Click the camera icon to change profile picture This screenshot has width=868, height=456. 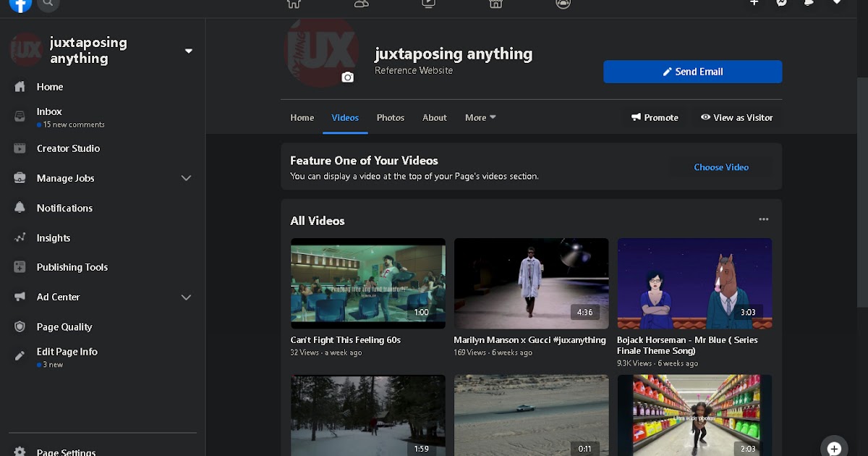[x=348, y=76]
